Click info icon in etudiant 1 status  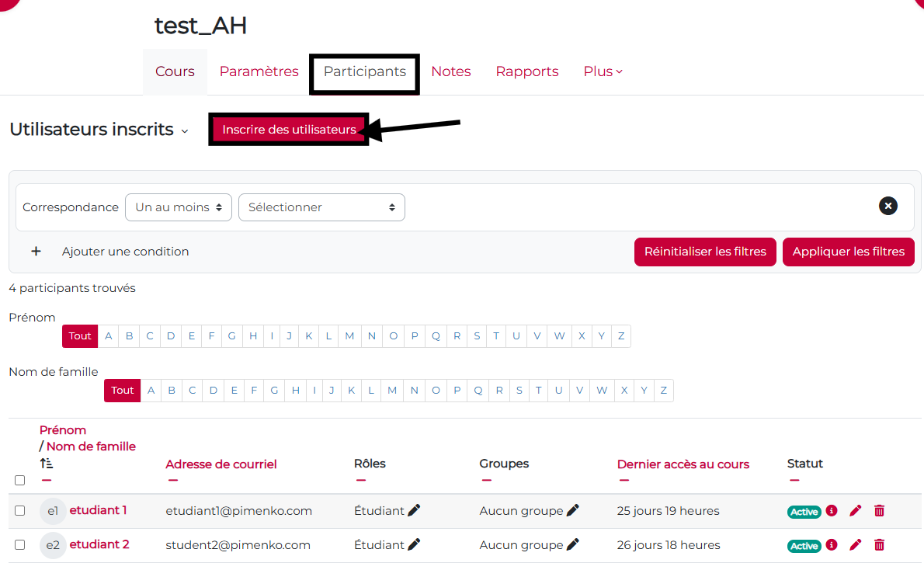click(832, 510)
